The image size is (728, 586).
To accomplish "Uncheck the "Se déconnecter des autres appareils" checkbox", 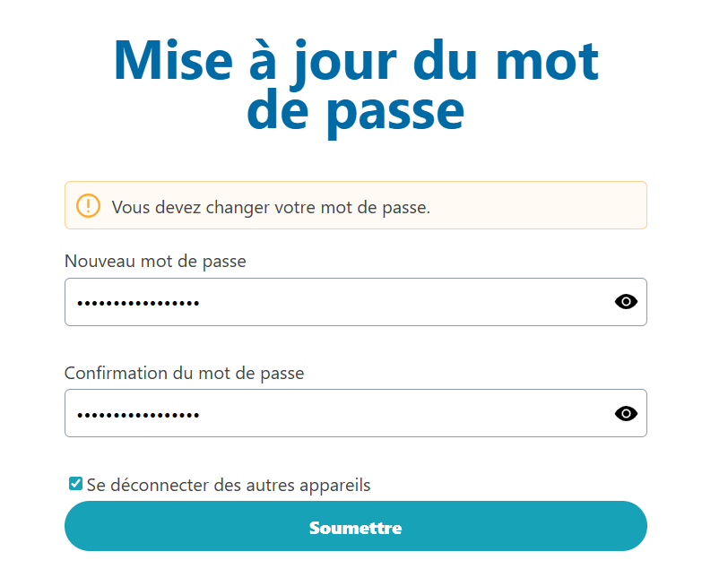I will pyautogui.click(x=75, y=484).
